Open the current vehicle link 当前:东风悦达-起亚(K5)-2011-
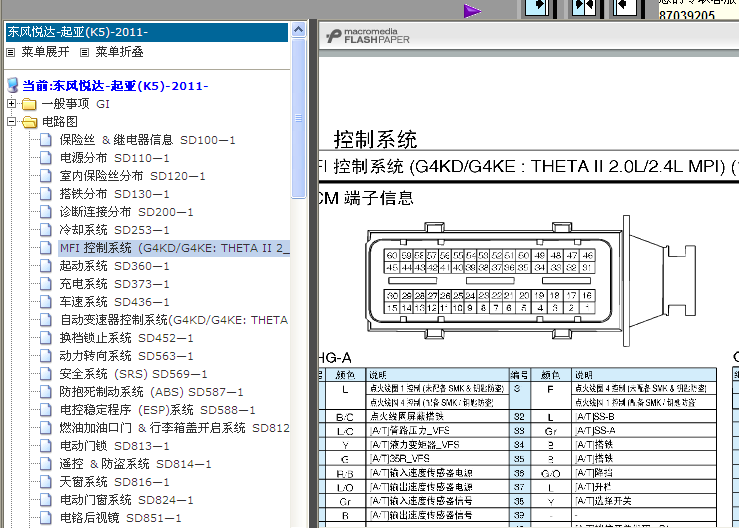 point(115,86)
